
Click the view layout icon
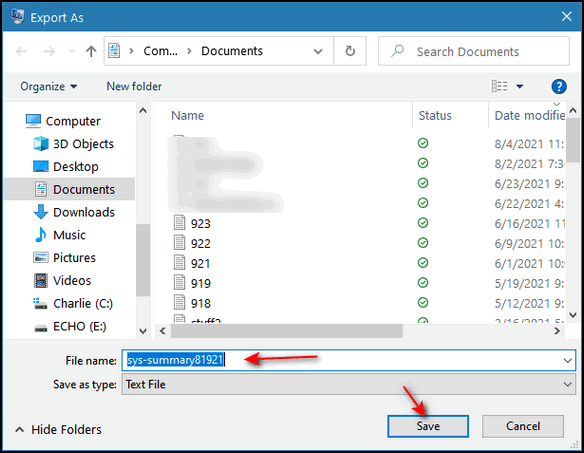pos(499,86)
